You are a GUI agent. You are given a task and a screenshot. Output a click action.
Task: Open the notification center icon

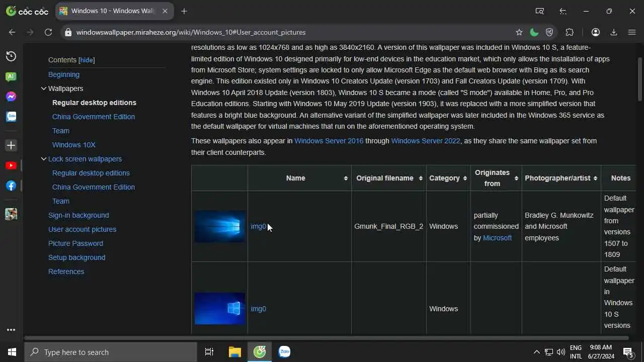pos(628,352)
